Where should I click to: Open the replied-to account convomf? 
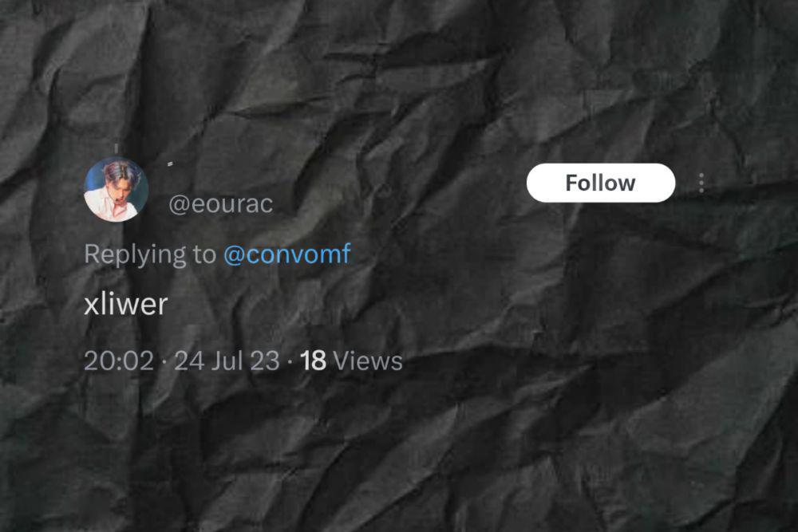coord(287,254)
